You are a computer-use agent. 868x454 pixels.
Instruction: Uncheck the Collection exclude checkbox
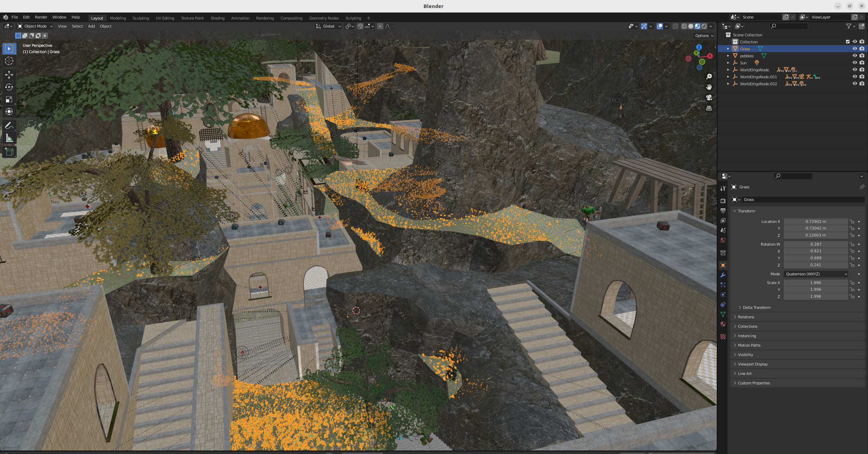(848, 42)
